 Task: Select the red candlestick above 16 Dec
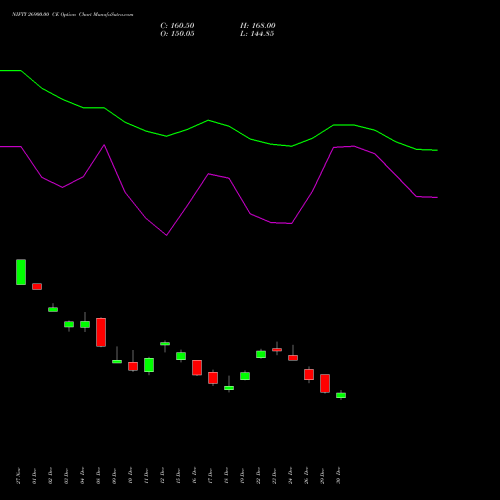(197, 368)
